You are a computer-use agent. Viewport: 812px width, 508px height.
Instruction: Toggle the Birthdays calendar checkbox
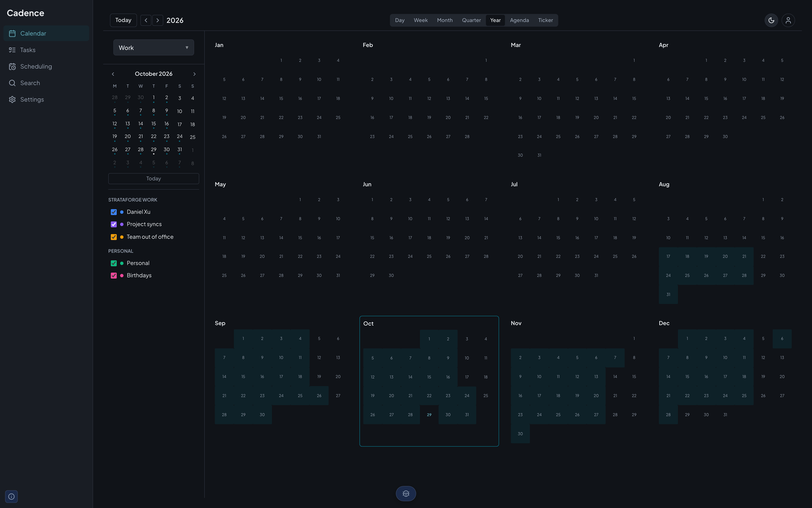pos(114,276)
